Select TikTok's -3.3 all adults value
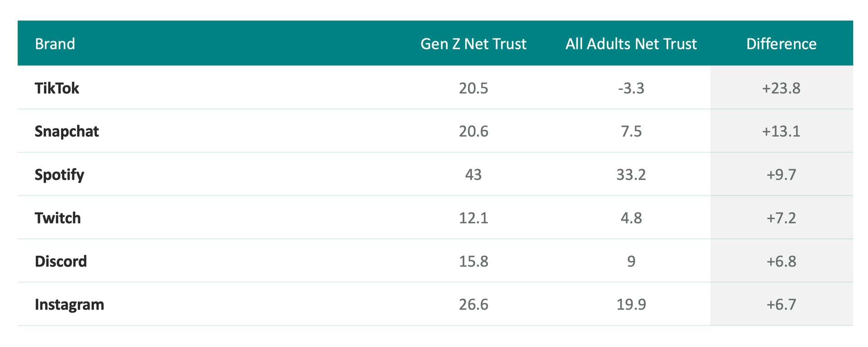 click(x=631, y=88)
